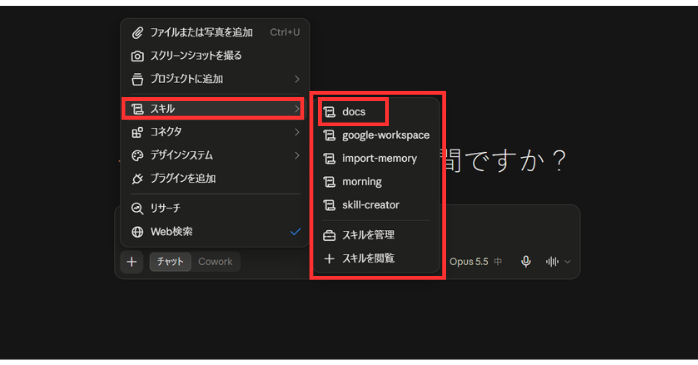The width and height of the screenshot is (698, 365).
Task: Click the scroll icon beside skill-creator
Action: point(329,205)
